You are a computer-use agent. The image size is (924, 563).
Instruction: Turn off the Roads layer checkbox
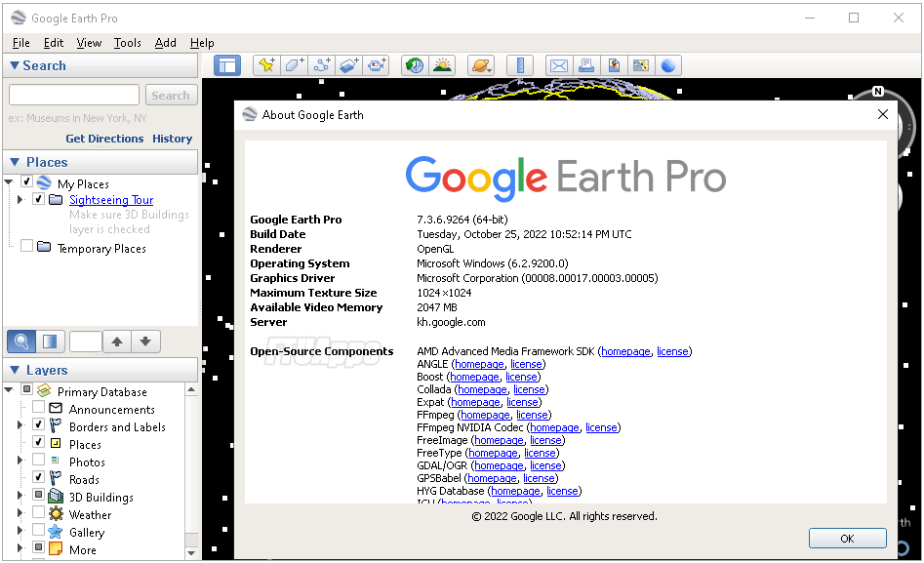[x=38, y=477]
